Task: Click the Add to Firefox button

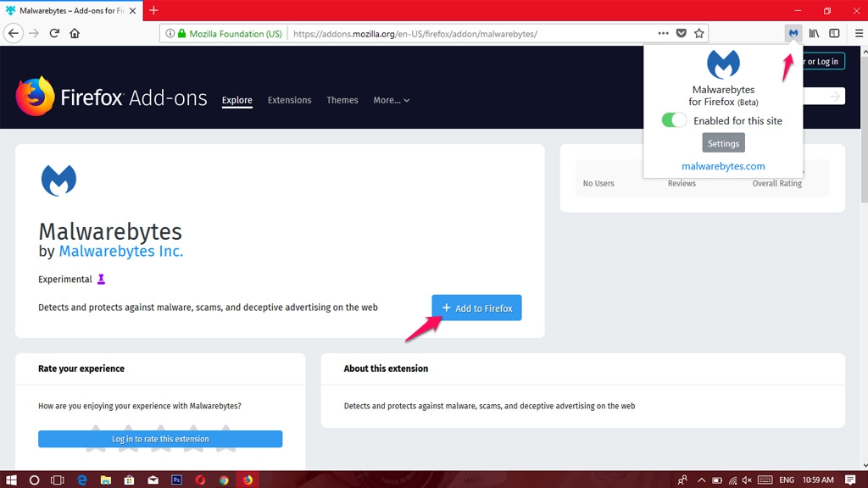Action: point(476,308)
